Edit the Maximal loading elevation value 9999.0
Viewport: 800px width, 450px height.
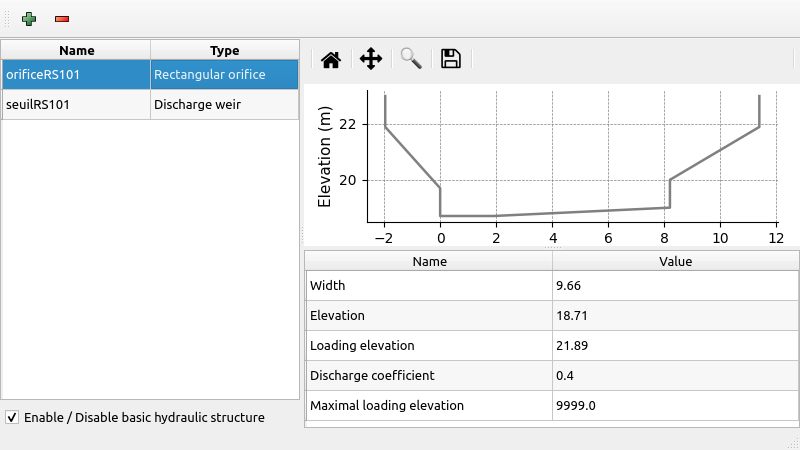coord(675,406)
